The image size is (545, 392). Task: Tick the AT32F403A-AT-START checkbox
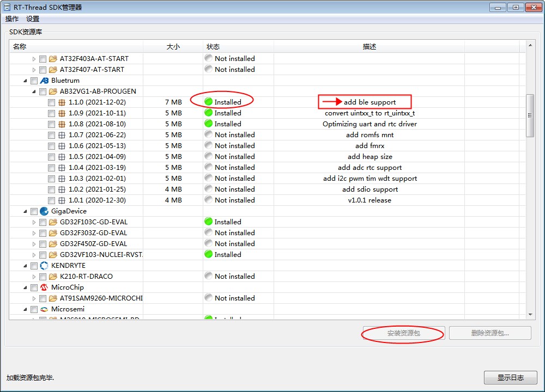pos(43,59)
